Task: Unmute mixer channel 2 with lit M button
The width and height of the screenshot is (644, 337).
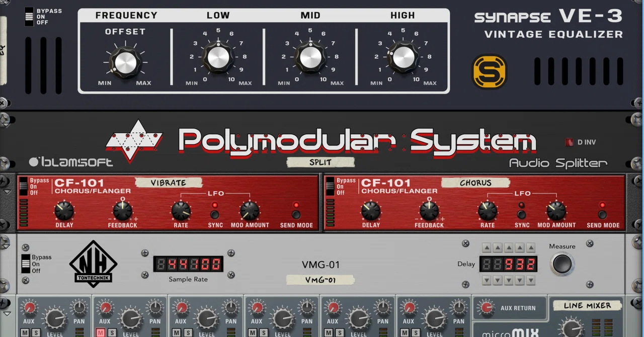Action: pyautogui.click(x=100, y=332)
